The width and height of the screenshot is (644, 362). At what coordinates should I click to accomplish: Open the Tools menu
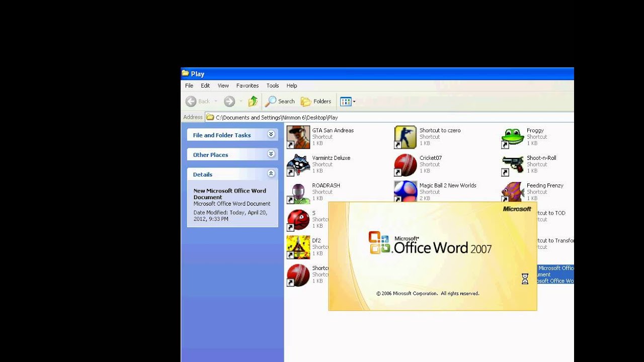273,86
